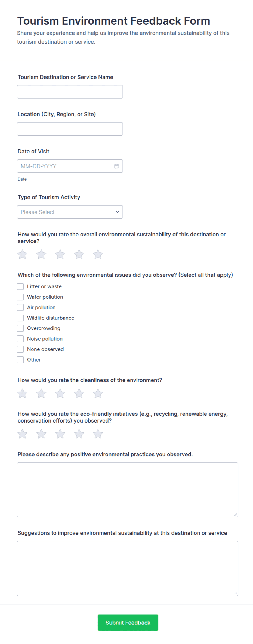Viewport: 253px width, 644px height.
Task: Focus the Tourism Destination or Service Name field
Action: 70,92
